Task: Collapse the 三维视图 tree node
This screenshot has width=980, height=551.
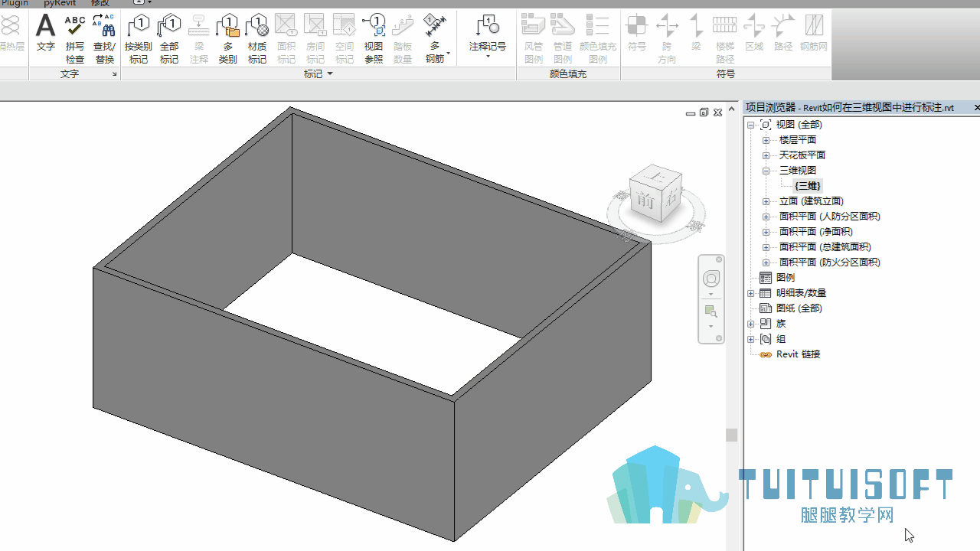Action: tap(766, 171)
